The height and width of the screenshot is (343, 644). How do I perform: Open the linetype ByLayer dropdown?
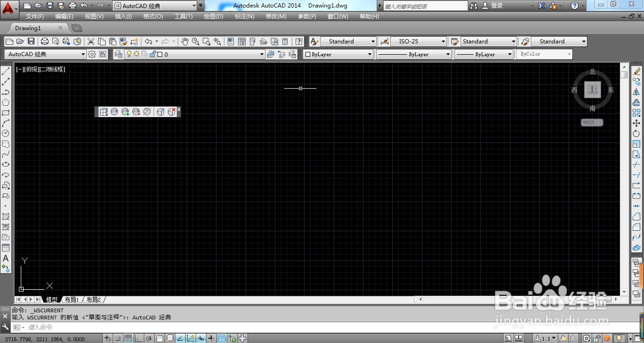(x=413, y=54)
